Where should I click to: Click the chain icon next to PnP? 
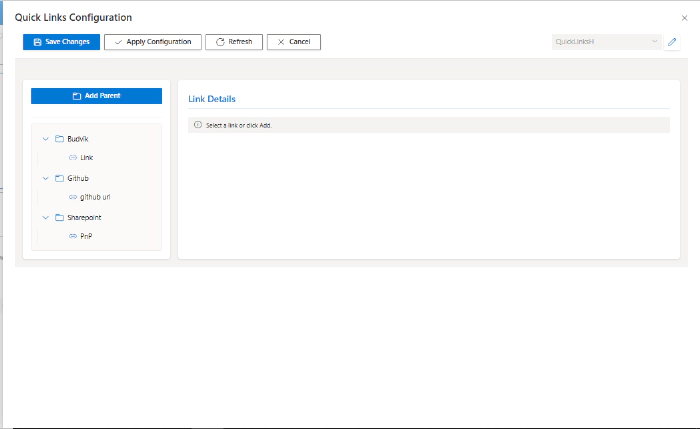tap(72, 236)
